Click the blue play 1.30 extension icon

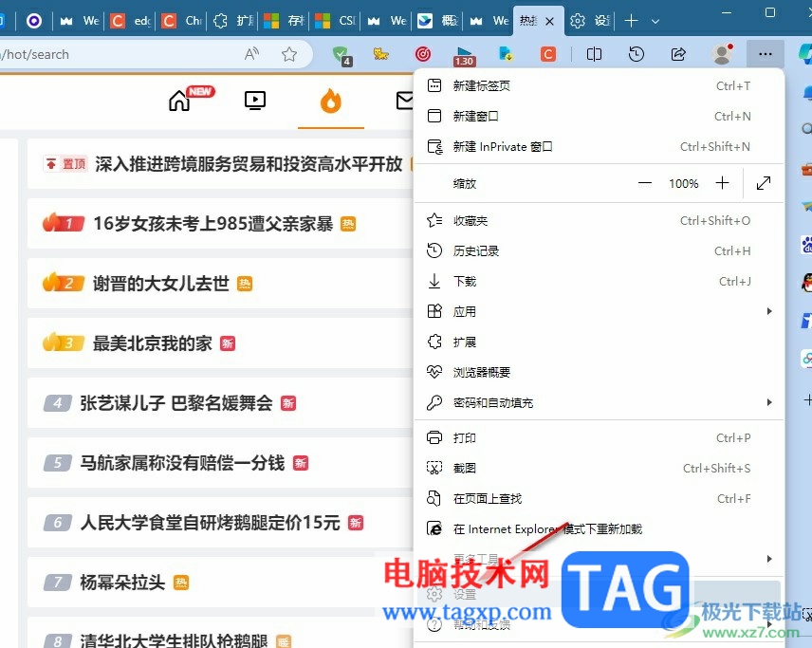point(465,54)
